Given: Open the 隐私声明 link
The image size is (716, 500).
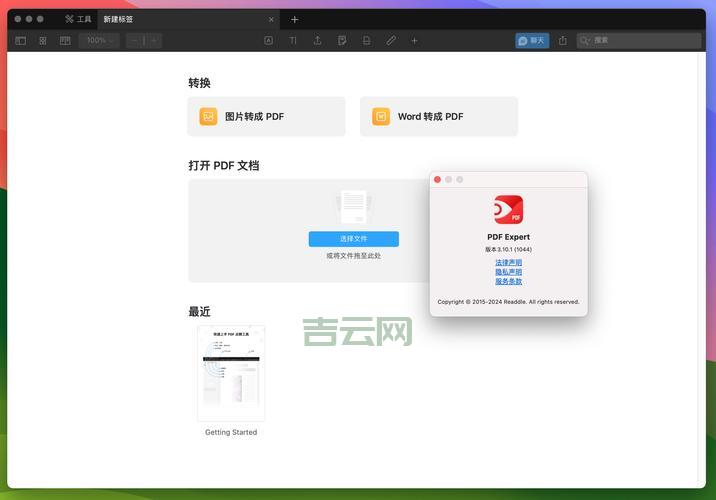Looking at the screenshot, I should tap(508, 272).
